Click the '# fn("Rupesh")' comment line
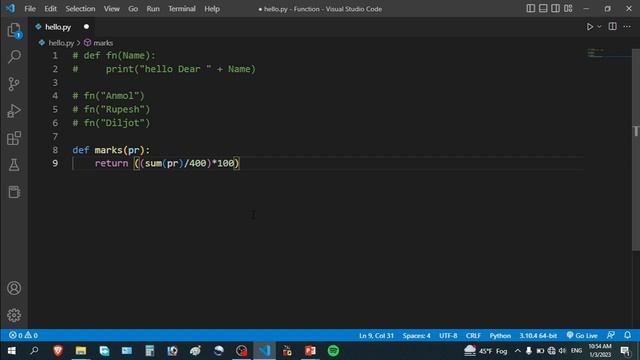 pos(111,109)
